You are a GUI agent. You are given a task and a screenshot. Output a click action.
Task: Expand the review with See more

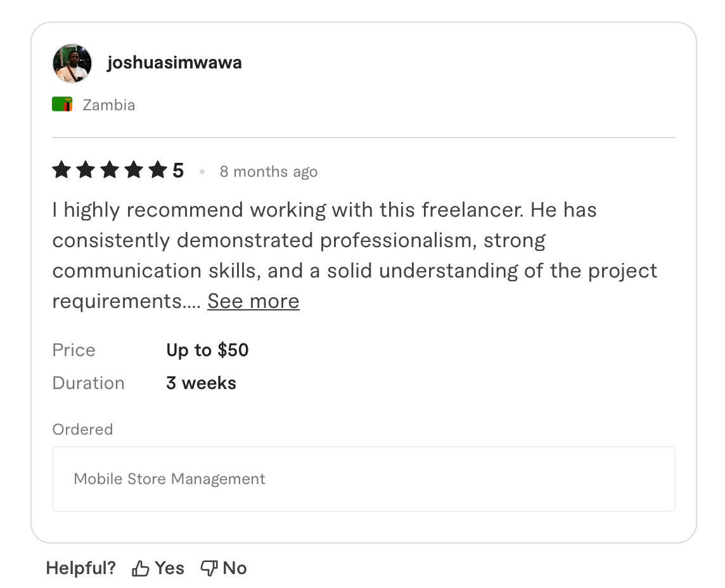click(253, 301)
